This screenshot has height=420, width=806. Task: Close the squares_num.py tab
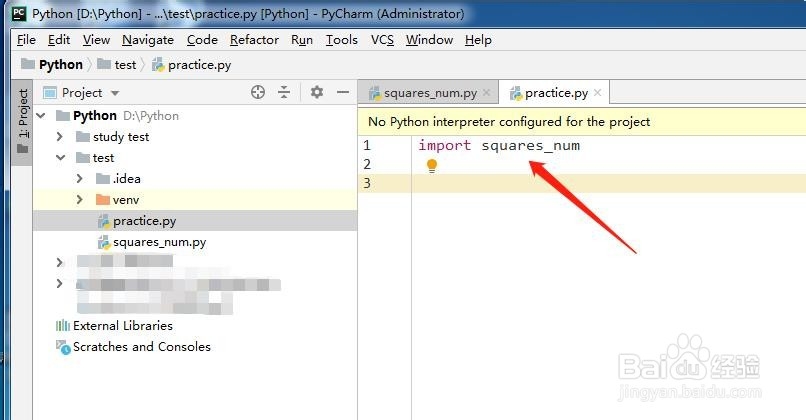point(486,93)
